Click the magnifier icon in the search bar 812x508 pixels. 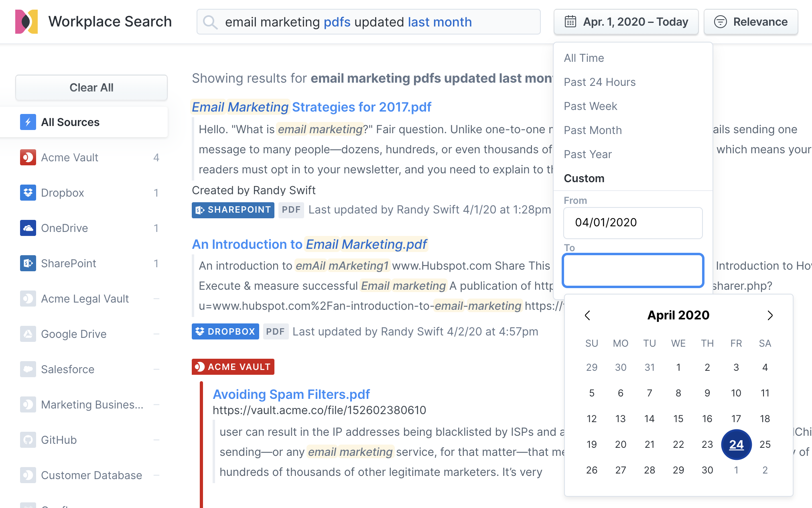(210, 22)
